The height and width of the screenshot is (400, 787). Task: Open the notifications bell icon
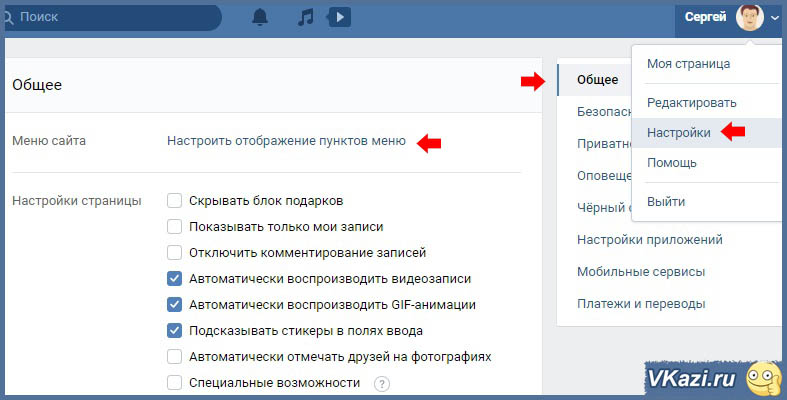(x=259, y=18)
